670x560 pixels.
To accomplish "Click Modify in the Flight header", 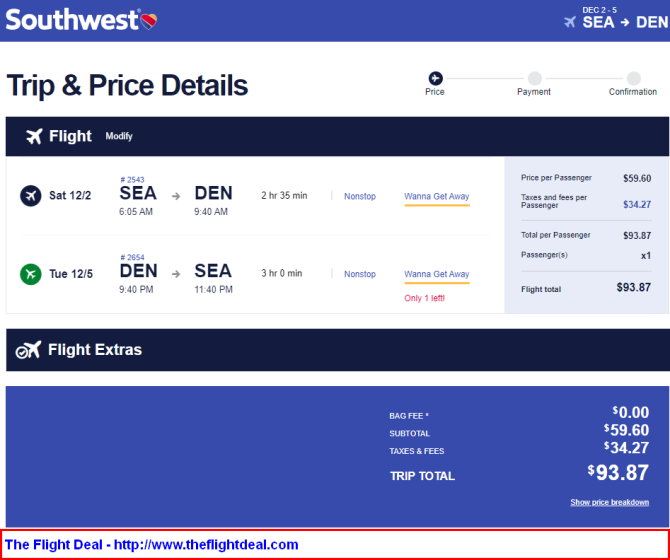I will [119, 136].
